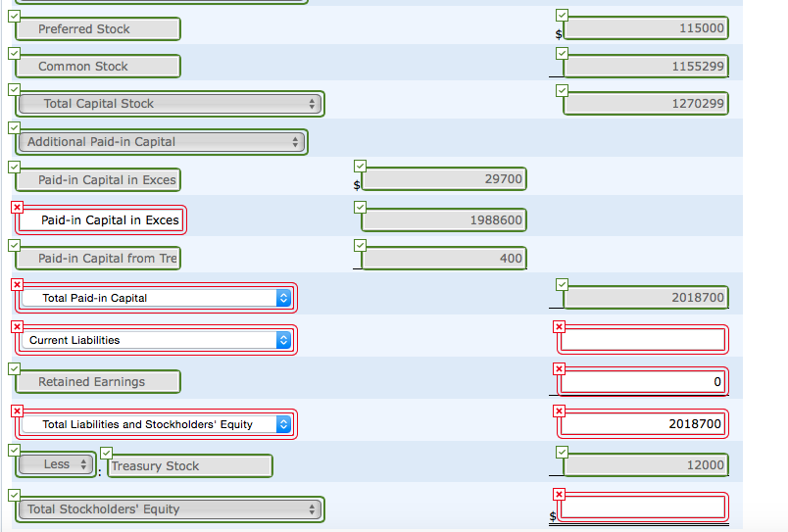Click the Retained Earnings amount field showing 0
788x532 pixels.
click(643, 382)
